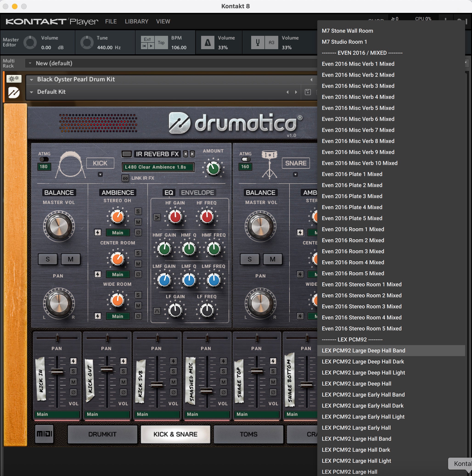
Task: Click the kick drum image
Action: tap(70, 164)
